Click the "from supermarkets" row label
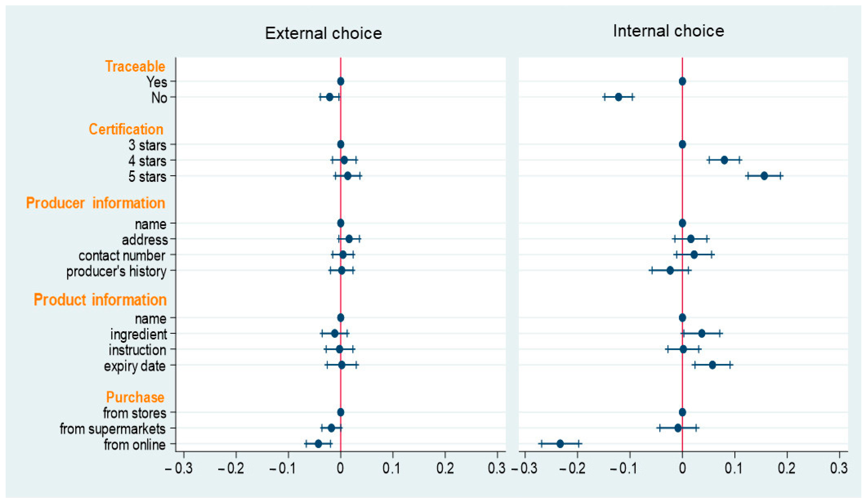 coord(112,428)
